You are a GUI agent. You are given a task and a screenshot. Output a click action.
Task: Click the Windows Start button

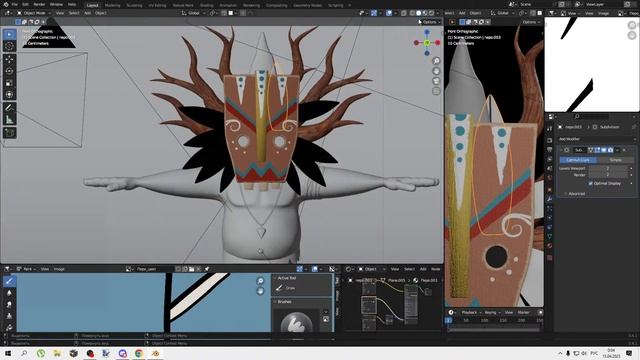pyautogui.click(x=8, y=353)
